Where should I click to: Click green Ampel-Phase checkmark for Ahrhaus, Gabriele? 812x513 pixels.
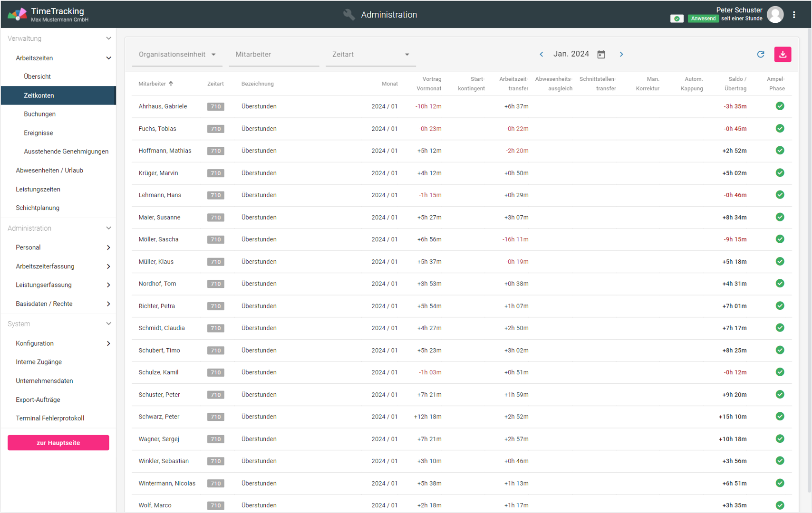point(780,106)
